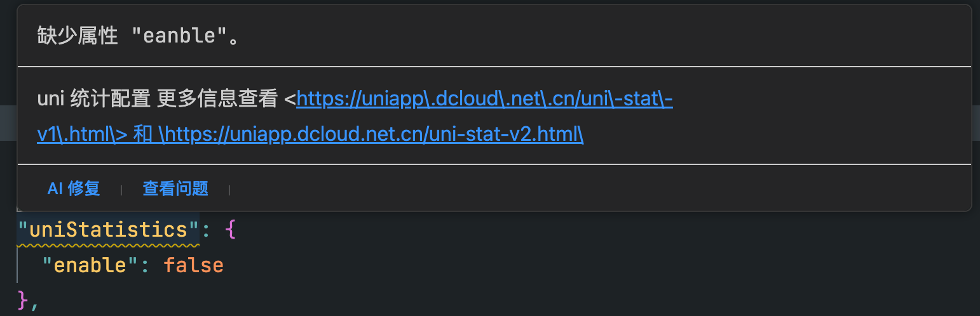980x316 pixels.
Task: Click the colon after the "uniStatistics" key
Action: point(206,230)
